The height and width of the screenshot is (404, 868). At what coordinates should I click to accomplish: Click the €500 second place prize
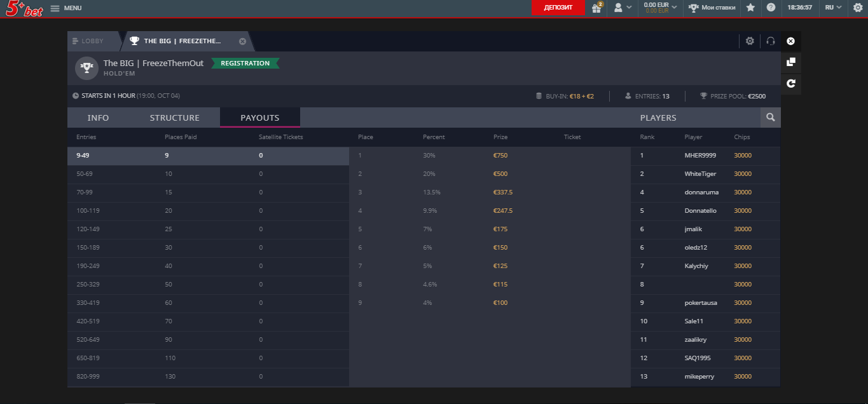pos(500,174)
